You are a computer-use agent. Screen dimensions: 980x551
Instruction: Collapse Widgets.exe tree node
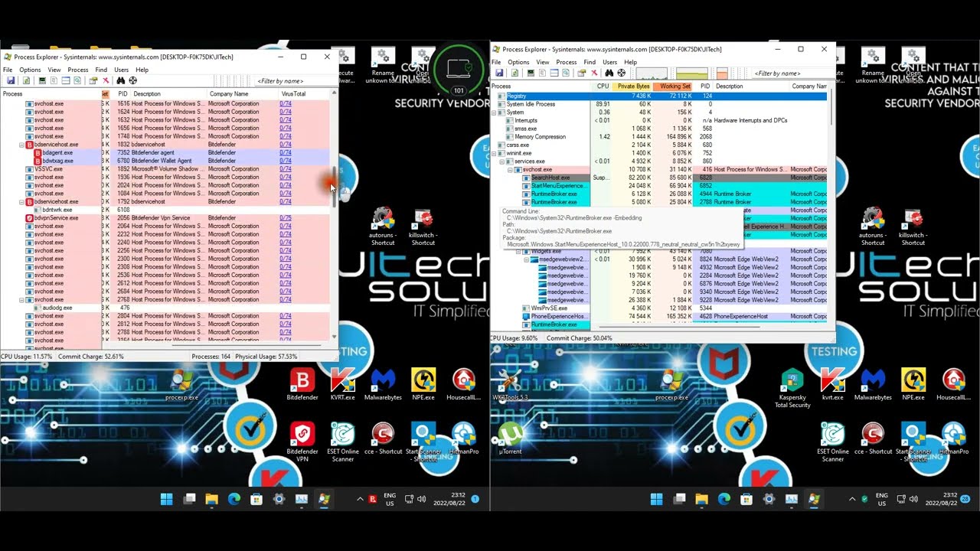point(518,251)
